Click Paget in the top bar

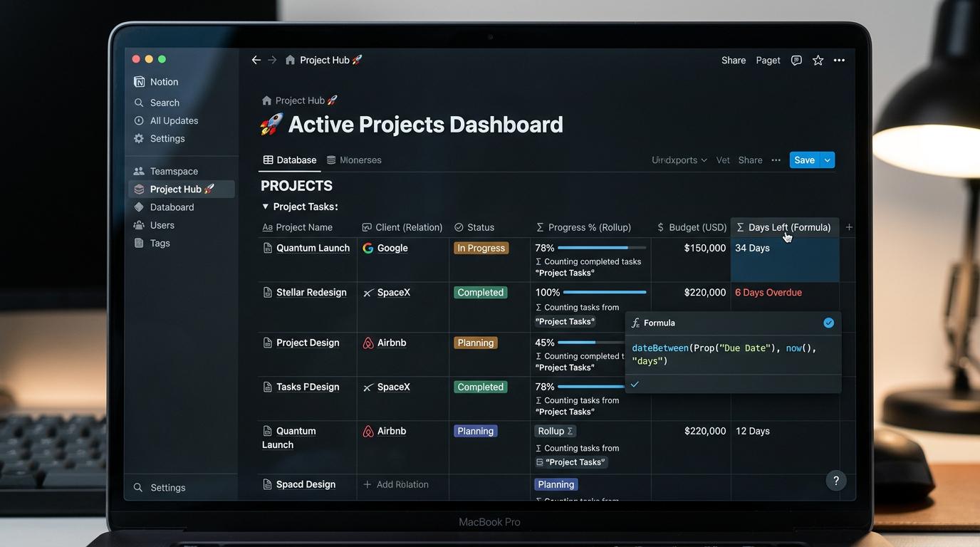pos(768,61)
